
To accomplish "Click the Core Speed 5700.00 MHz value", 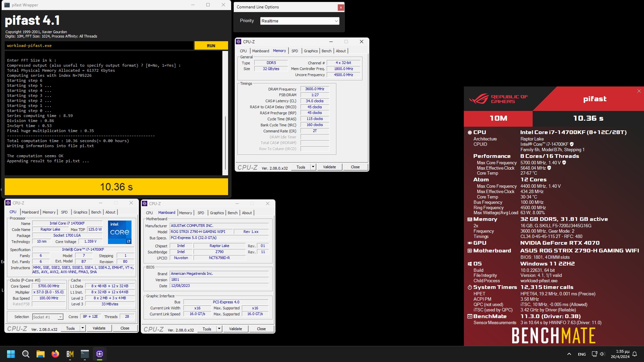I will 49,286.
